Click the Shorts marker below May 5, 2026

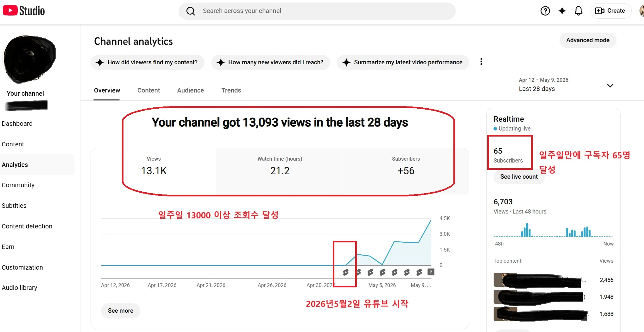[x=382, y=272]
